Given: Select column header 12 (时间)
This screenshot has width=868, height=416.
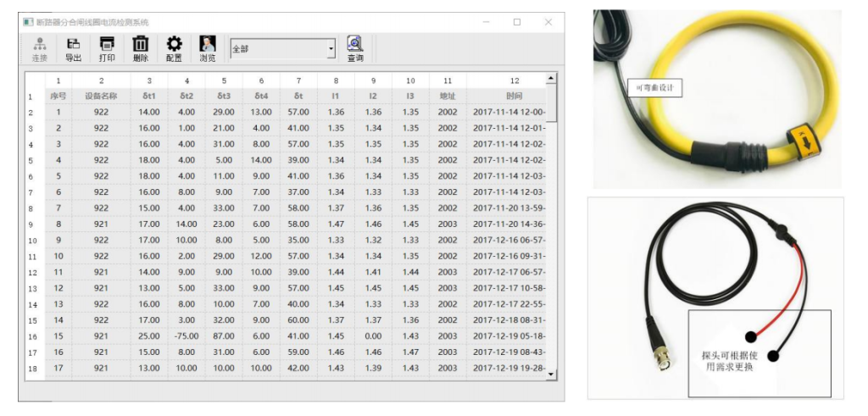Looking at the screenshot, I should coord(514,80).
